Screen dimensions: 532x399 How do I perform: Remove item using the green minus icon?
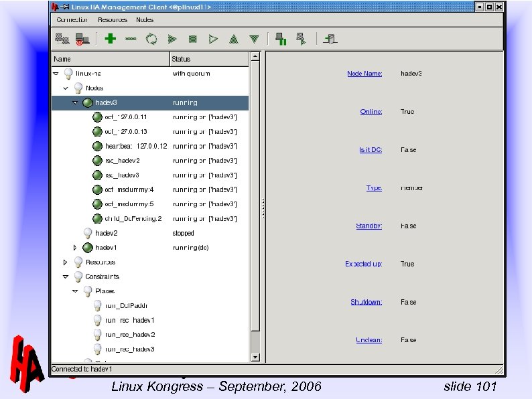(131, 39)
